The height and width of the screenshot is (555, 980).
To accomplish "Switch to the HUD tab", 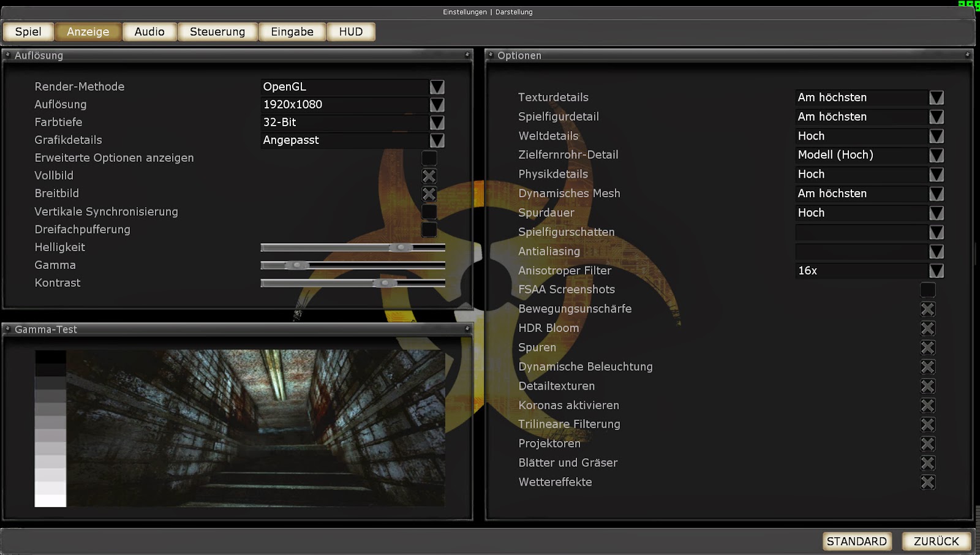I will pyautogui.click(x=350, y=31).
